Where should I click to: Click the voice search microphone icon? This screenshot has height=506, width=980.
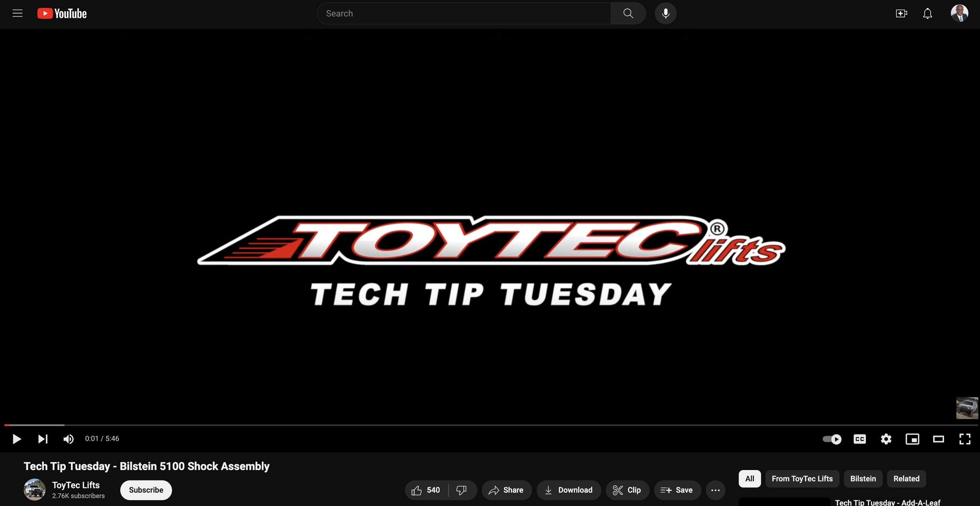pyautogui.click(x=665, y=14)
